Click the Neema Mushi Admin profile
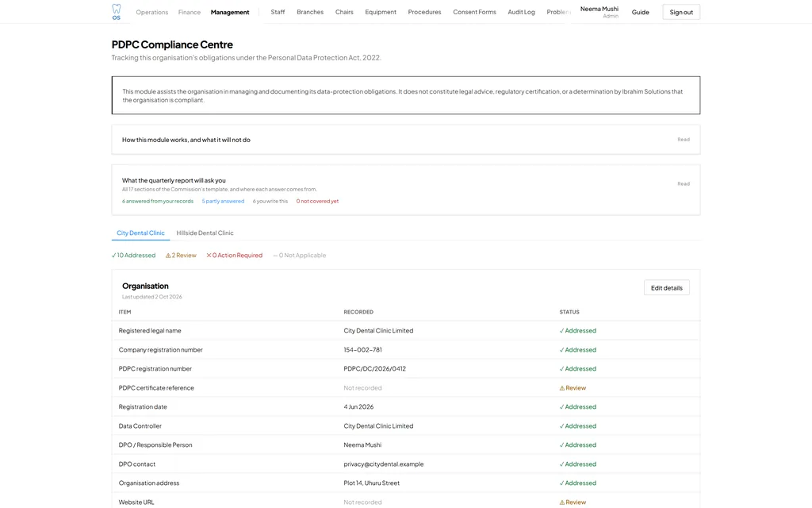This screenshot has width=812, height=508. [599, 12]
